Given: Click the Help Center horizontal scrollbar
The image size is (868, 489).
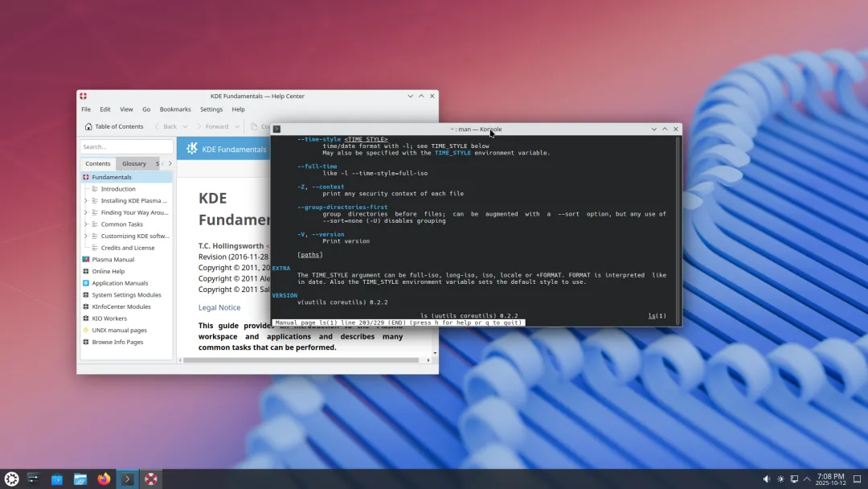Looking at the screenshot, I should (x=301, y=360).
